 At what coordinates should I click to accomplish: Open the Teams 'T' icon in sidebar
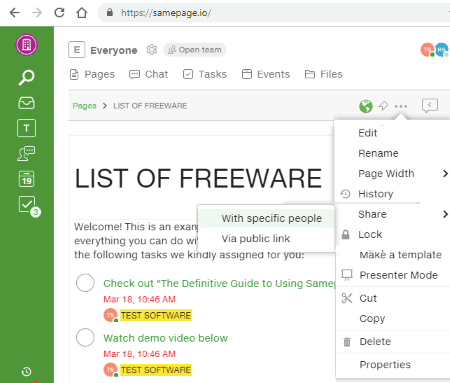click(x=26, y=128)
